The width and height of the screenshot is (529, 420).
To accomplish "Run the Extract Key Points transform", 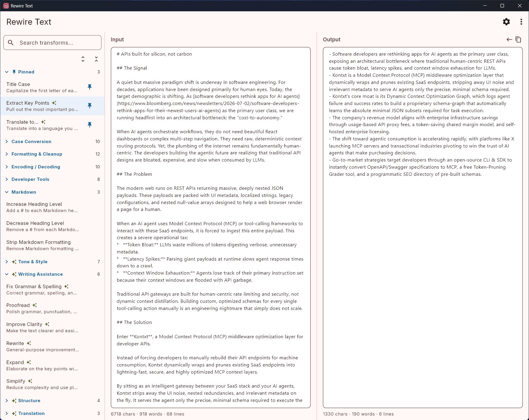I will pos(52,106).
